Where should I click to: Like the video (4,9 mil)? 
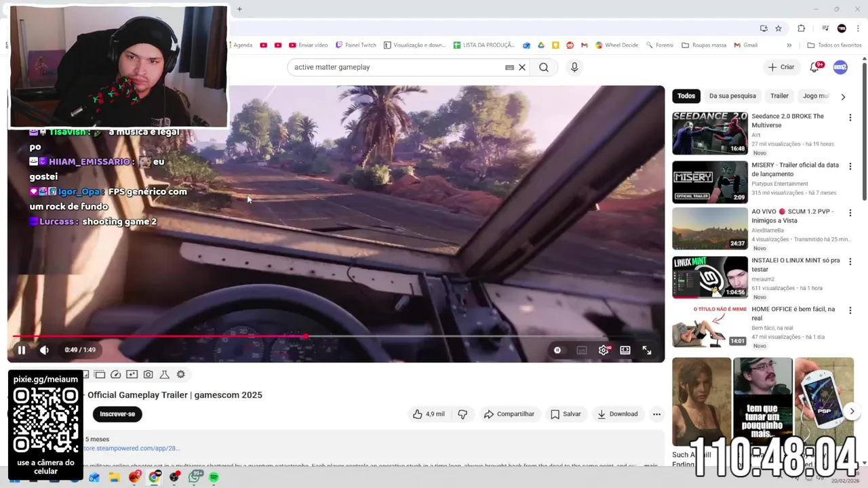tap(429, 414)
